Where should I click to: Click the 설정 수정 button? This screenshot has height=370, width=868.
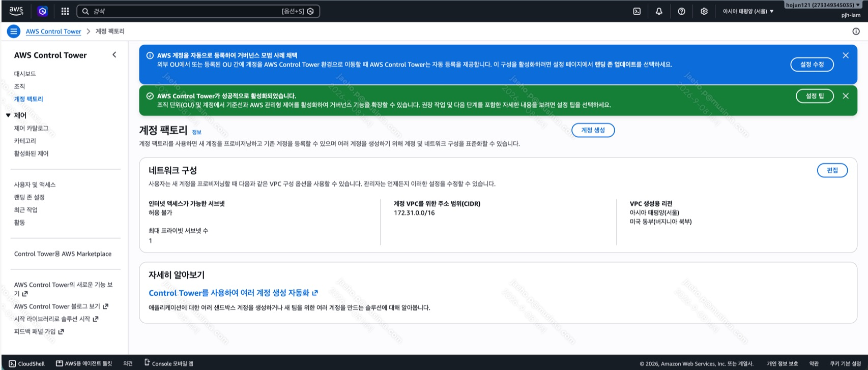click(812, 65)
